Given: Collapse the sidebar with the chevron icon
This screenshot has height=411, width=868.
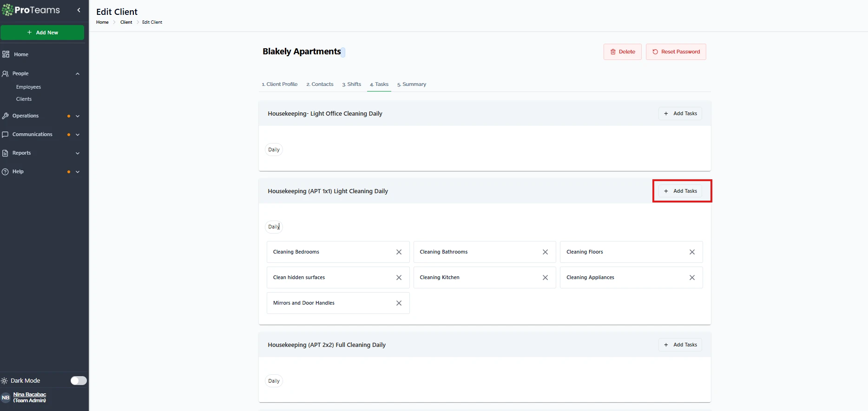Looking at the screenshot, I should click(x=79, y=10).
